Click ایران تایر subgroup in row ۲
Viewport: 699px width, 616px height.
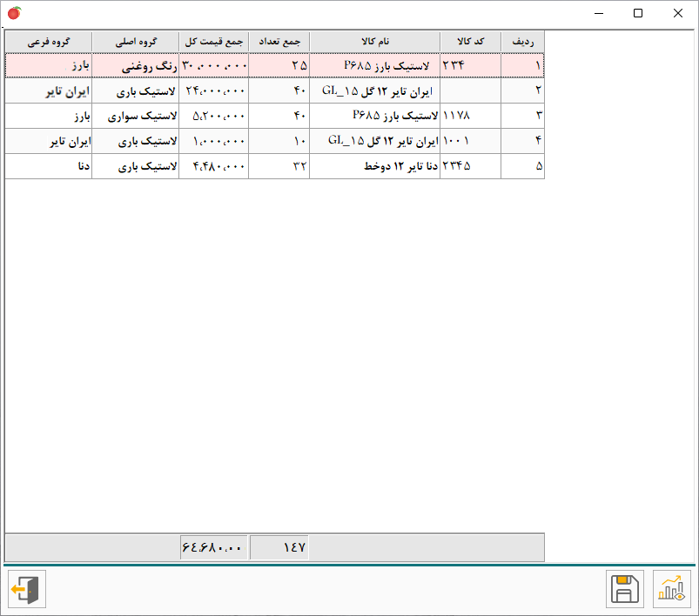click(49, 91)
